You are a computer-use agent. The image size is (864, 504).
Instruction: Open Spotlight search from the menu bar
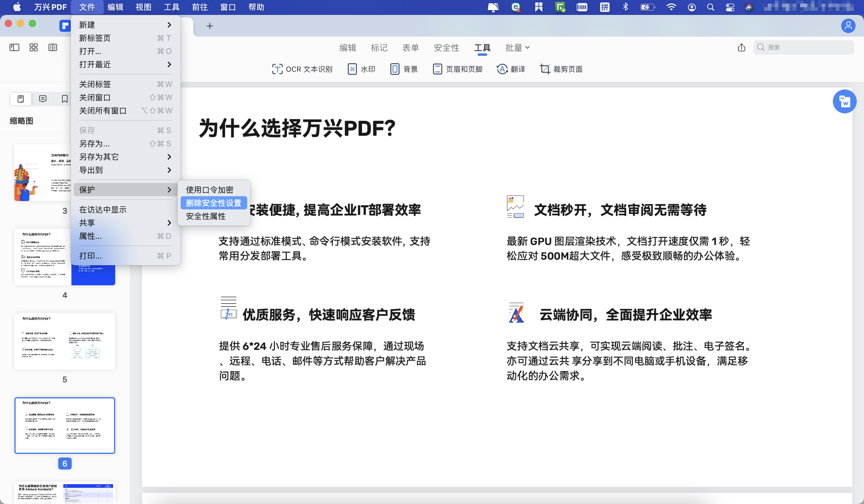click(x=710, y=7)
